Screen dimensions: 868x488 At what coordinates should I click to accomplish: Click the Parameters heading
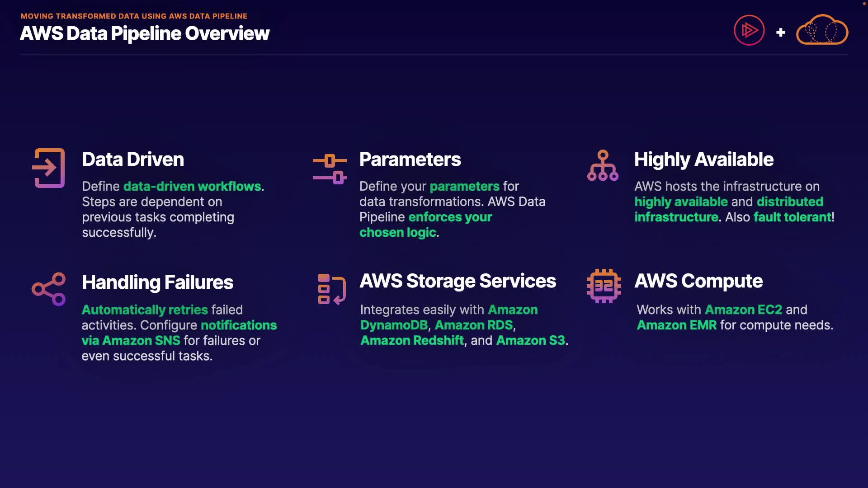click(410, 160)
